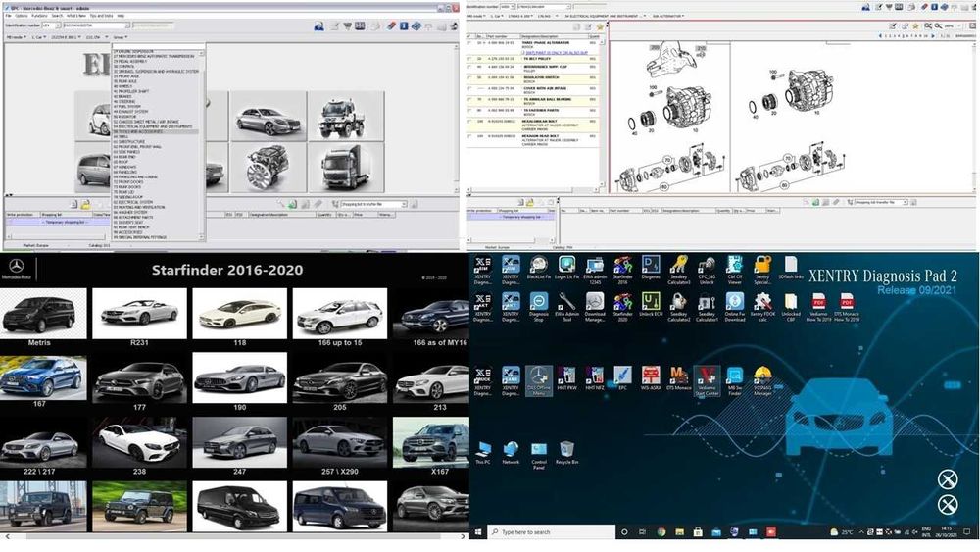
Task: Open the Options menu in the EPC window
Action: pos(22,16)
